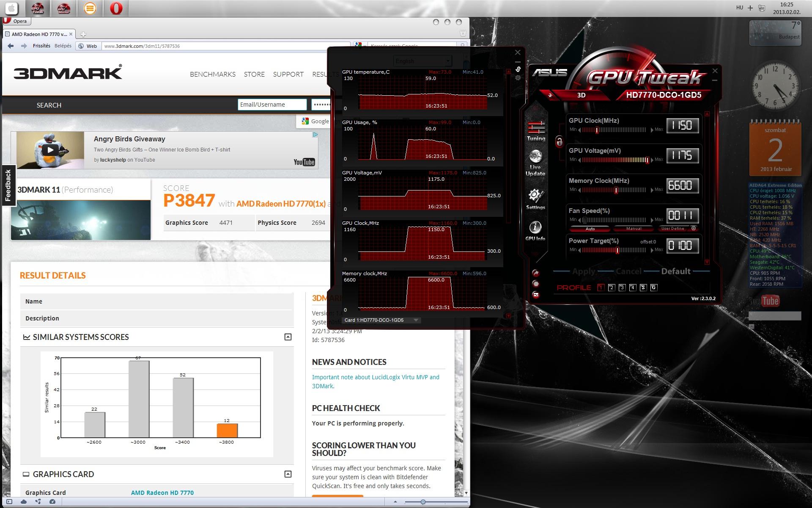This screenshot has height=508, width=812.
Task: Switch to the 3D mode tab
Action: 582,95
